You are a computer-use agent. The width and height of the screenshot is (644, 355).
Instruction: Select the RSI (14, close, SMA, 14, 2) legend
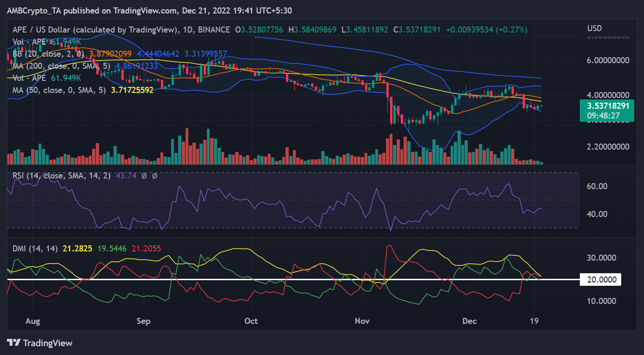[x=61, y=176]
